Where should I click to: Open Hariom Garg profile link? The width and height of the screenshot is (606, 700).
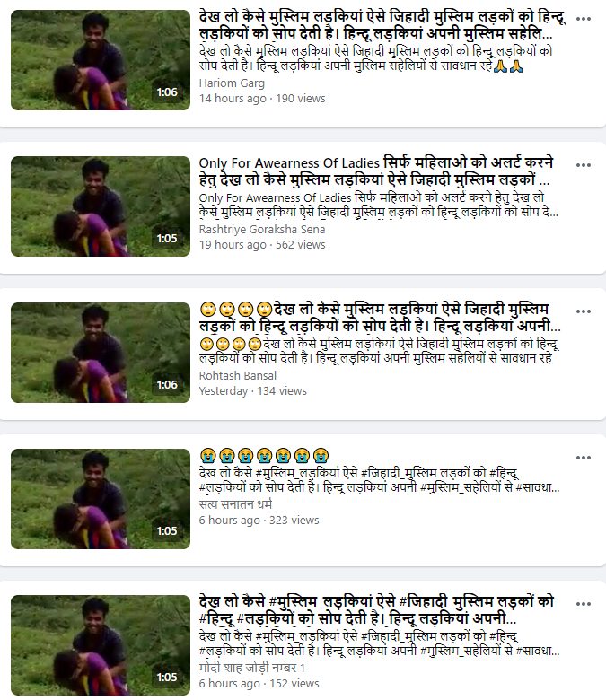coord(232,83)
